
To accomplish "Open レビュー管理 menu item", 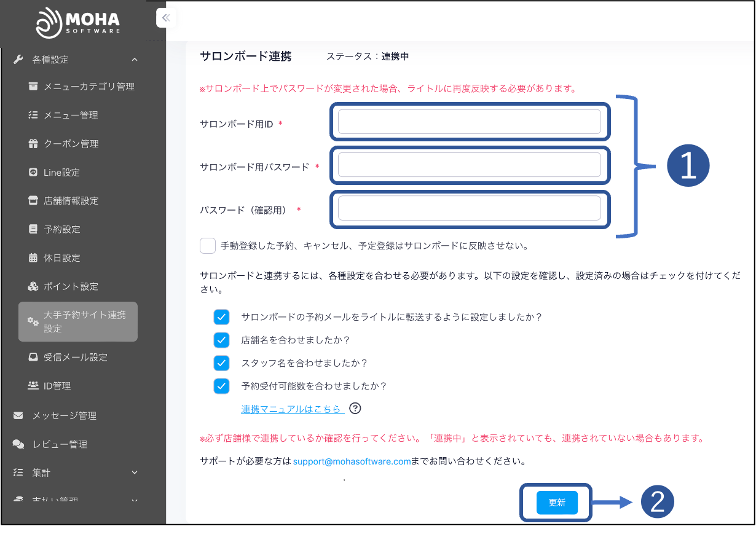I will pos(60,444).
